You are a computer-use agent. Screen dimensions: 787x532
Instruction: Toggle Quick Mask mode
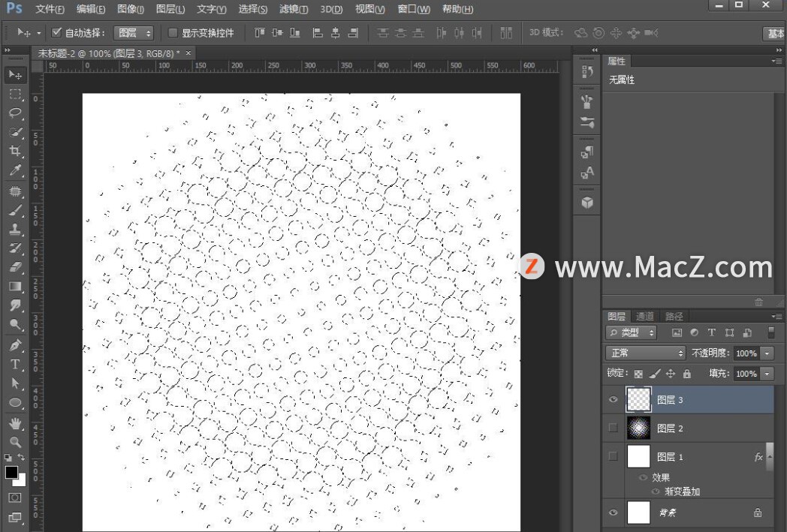point(14,497)
